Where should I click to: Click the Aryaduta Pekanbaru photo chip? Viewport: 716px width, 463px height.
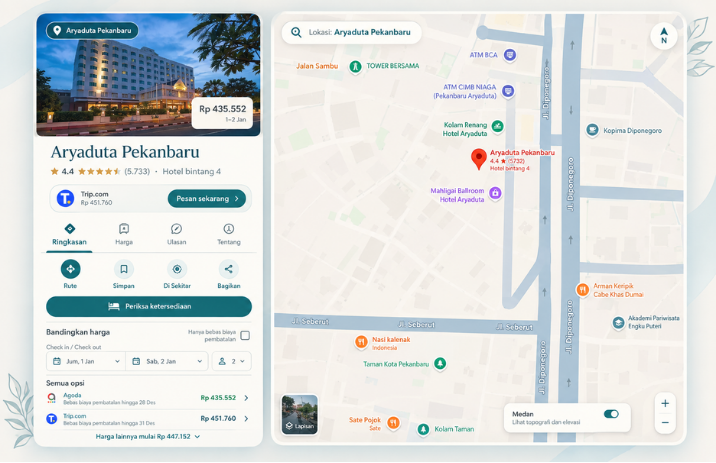(x=92, y=31)
